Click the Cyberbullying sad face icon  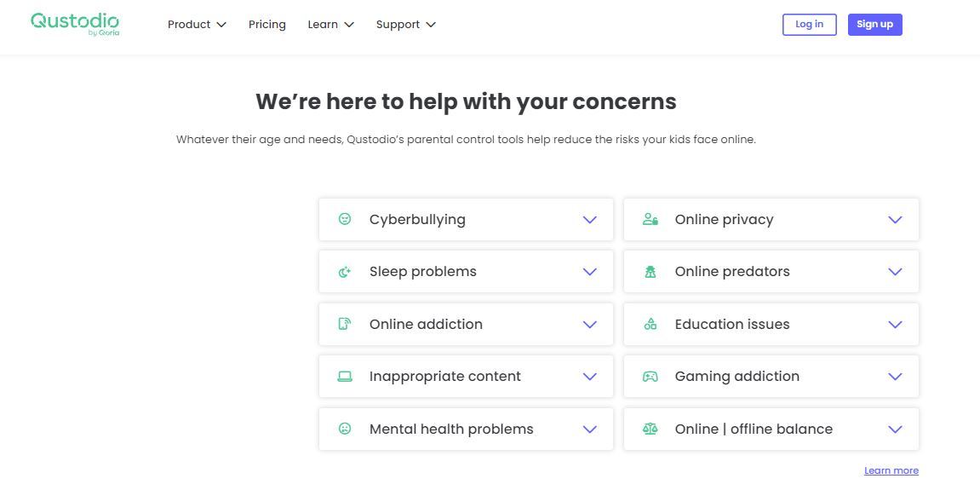tap(344, 219)
